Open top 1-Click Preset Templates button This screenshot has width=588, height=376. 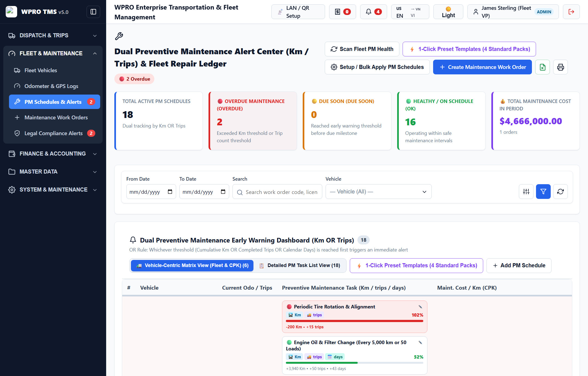click(469, 49)
